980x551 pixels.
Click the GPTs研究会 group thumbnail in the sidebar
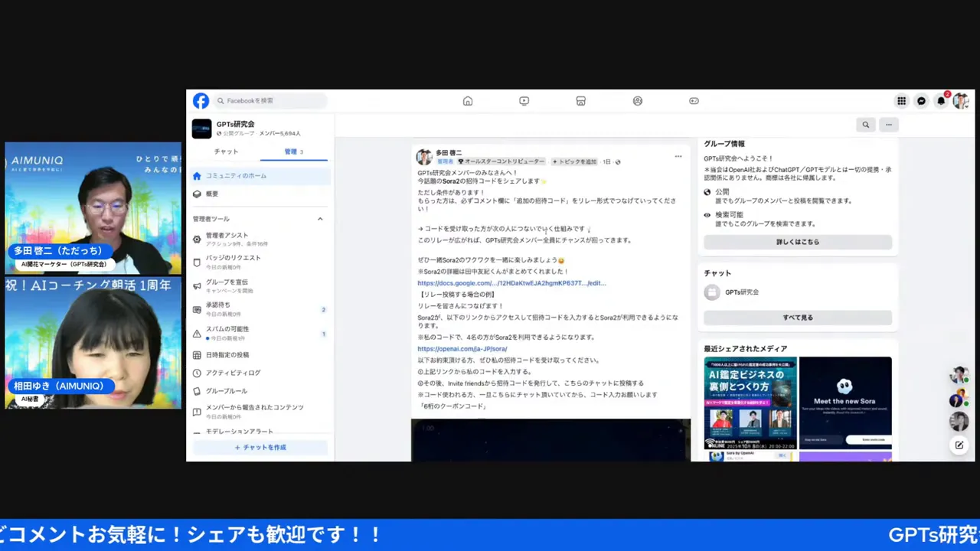201,129
